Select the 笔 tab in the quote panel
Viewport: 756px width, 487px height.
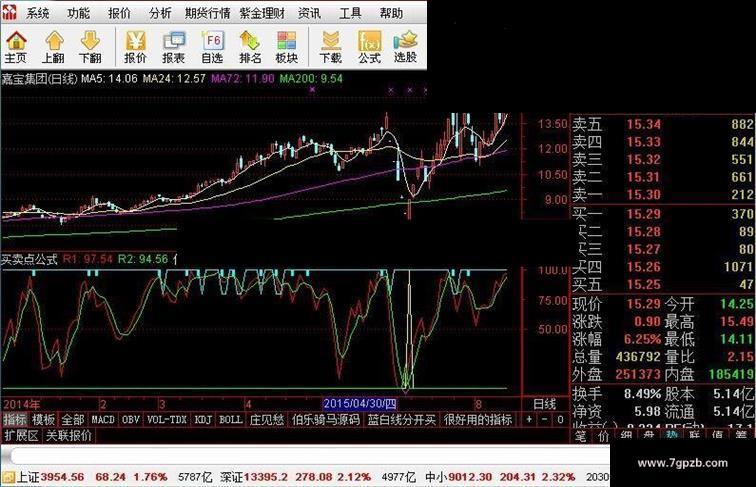(581, 435)
